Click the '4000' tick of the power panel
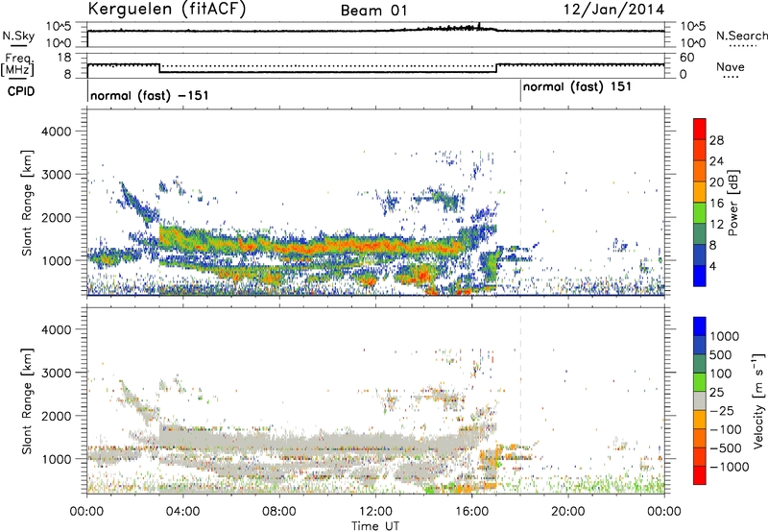The height and width of the screenshot is (532, 768). click(57, 132)
